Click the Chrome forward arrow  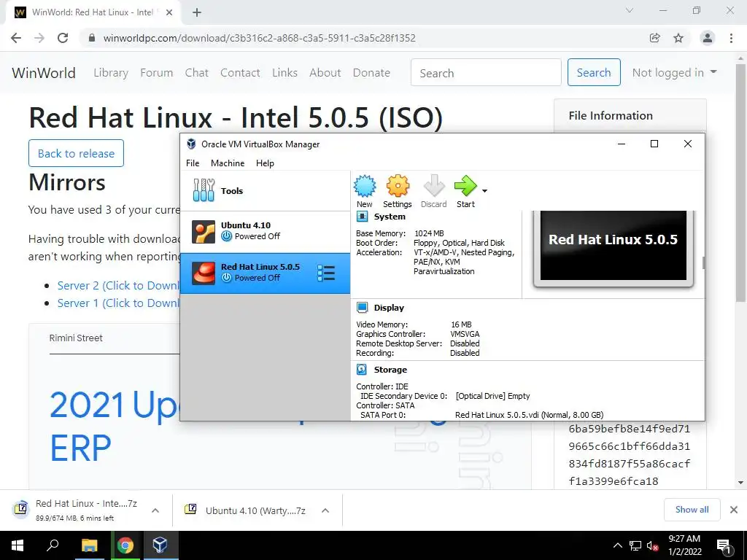click(39, 38)
